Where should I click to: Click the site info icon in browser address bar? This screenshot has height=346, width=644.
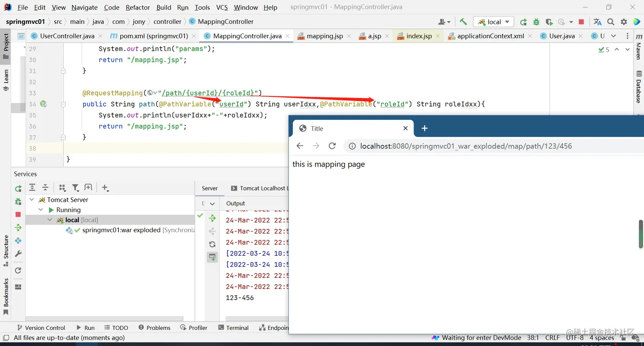pyautogui.click(x=352, y=146)
